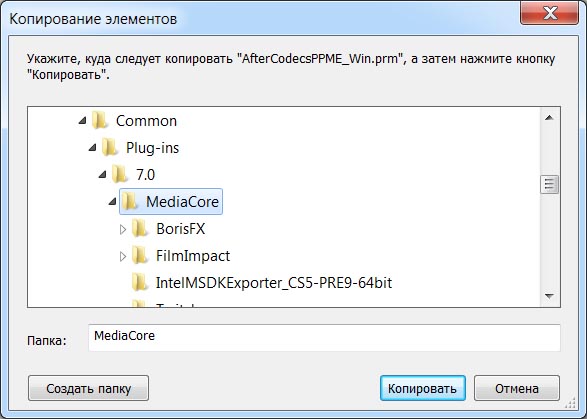Click the Plug-ins folder icon
This screenshot has height=419, width=587.
[110, 148]
